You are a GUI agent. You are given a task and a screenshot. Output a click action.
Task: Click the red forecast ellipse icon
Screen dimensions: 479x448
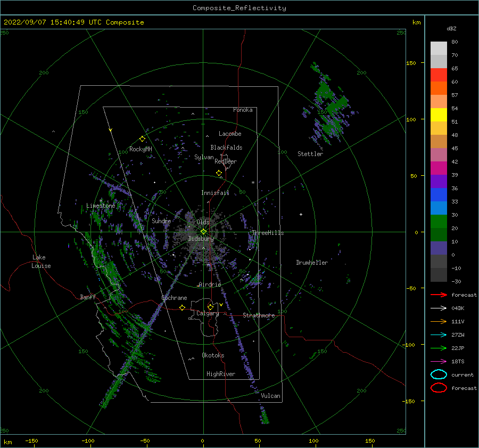pyautogui.click(x=439, y=387)
